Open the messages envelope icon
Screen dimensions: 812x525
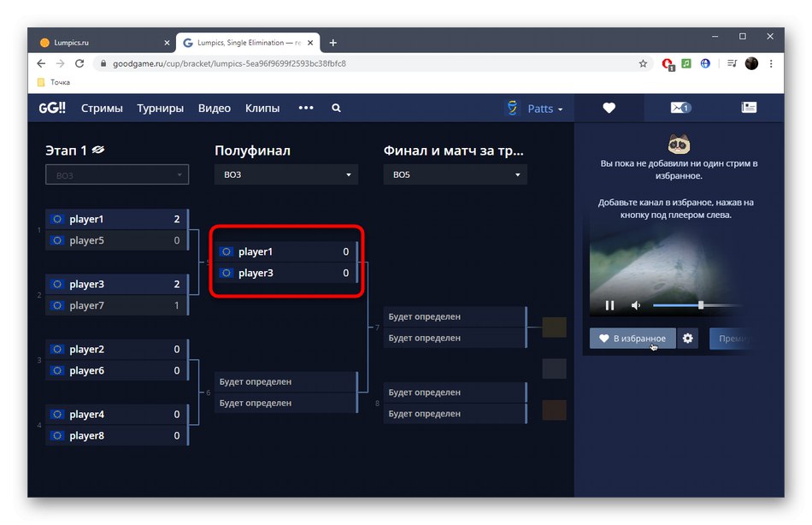point(680,107)
